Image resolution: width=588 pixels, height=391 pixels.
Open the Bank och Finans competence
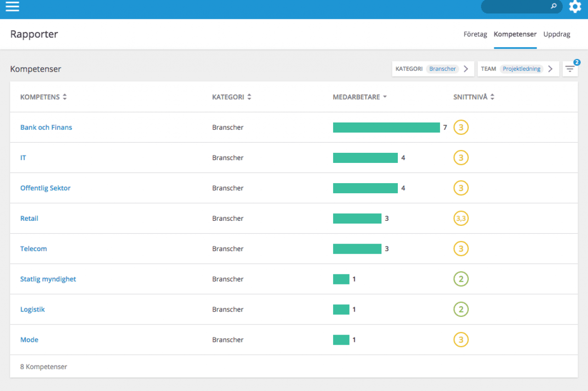[46, 128]
